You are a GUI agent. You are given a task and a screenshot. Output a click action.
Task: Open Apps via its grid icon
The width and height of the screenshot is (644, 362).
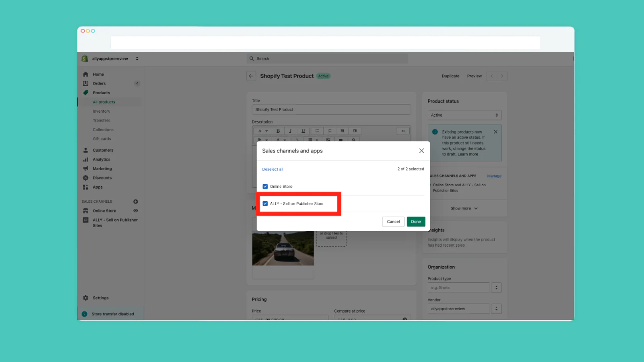tap(85, 187)
